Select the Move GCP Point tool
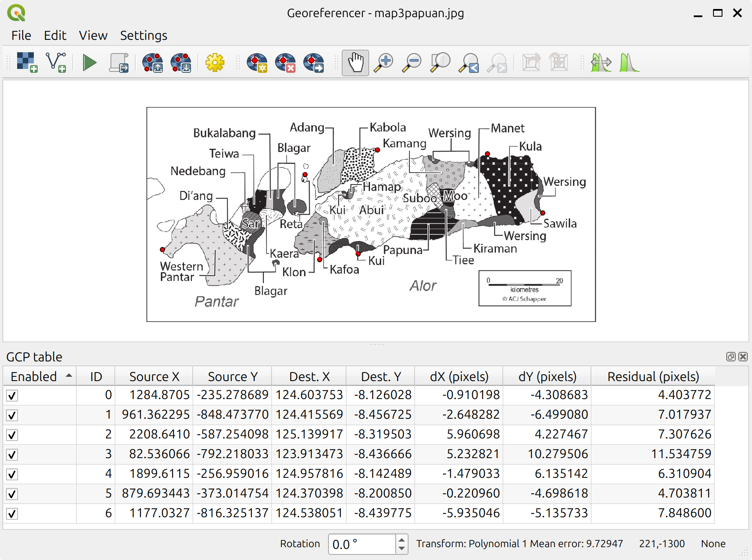The width and height of the screenshot is (752, 560). click(x=313, y=63)
